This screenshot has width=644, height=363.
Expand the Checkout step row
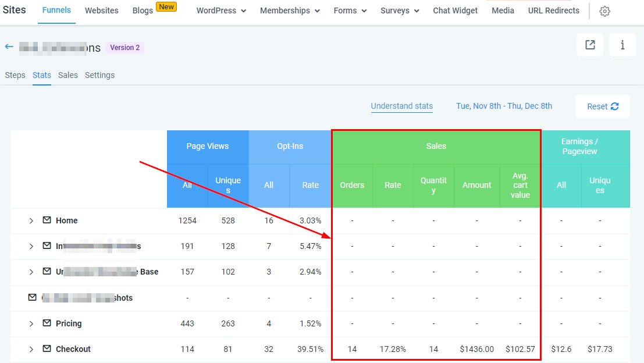tap(31, 350)
